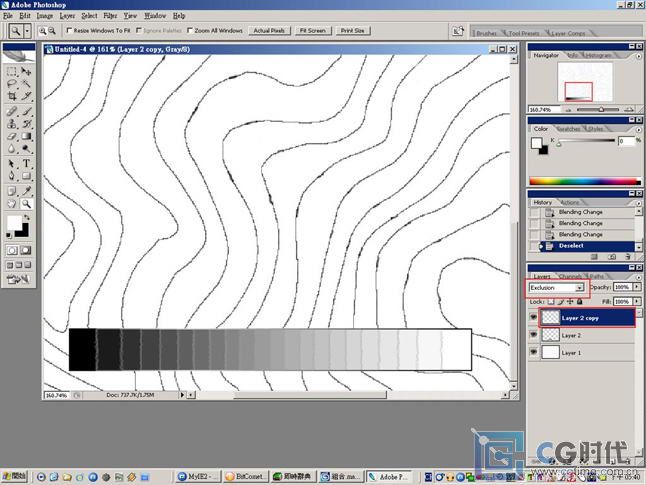Open Color panel flyout menu
The height and width of the screenshot is (485, 646).
pos(639,129)
